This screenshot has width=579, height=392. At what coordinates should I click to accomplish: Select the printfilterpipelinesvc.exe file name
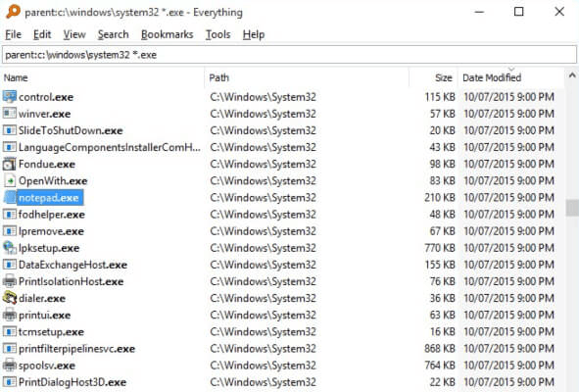tap(76, 349)
